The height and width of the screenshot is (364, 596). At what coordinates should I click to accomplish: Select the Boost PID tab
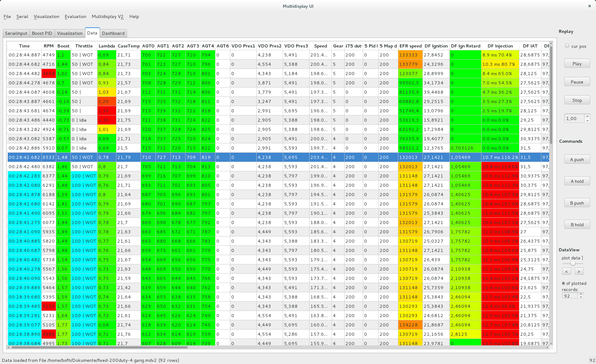[42, 33]
